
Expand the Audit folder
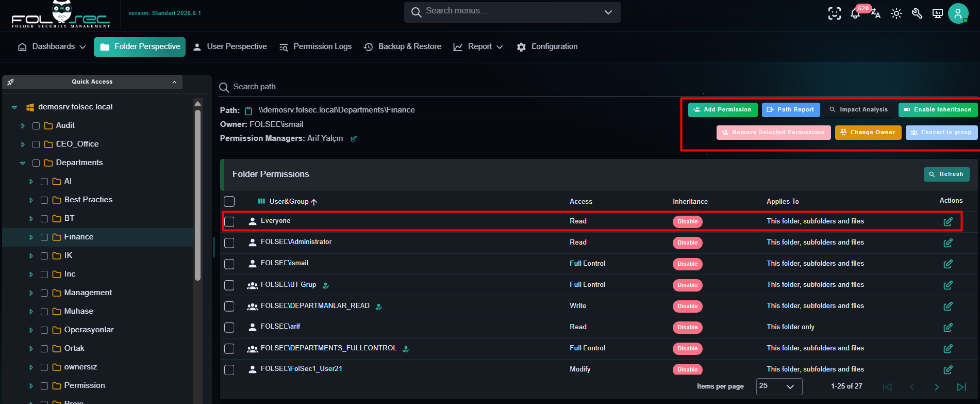(23, 125)
